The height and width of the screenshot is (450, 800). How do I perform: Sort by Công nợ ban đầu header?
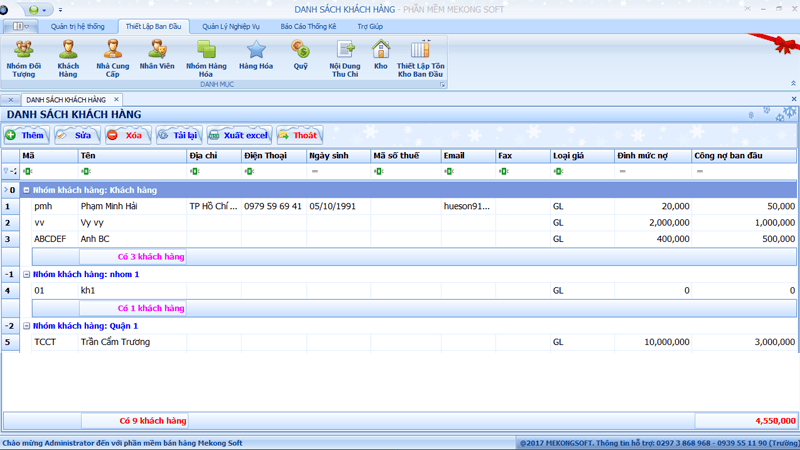point(744,156)
